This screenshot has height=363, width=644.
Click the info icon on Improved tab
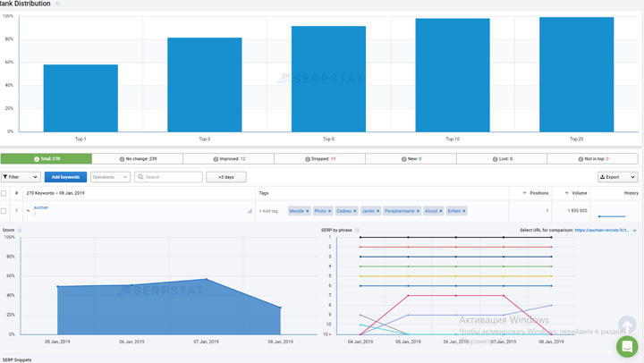click(x=216, y=159)
